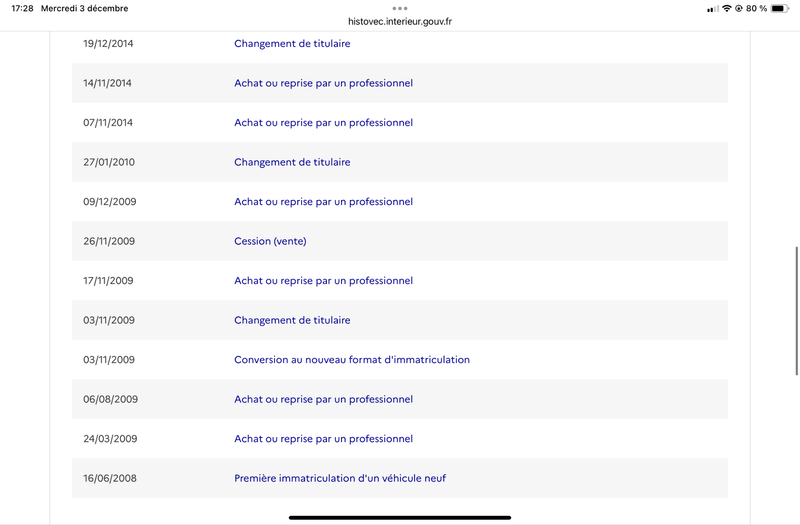800x525 pixels.
Task: Open the 06/08/2009 Achat ou reprise link
Action: [x=323, y=399]
